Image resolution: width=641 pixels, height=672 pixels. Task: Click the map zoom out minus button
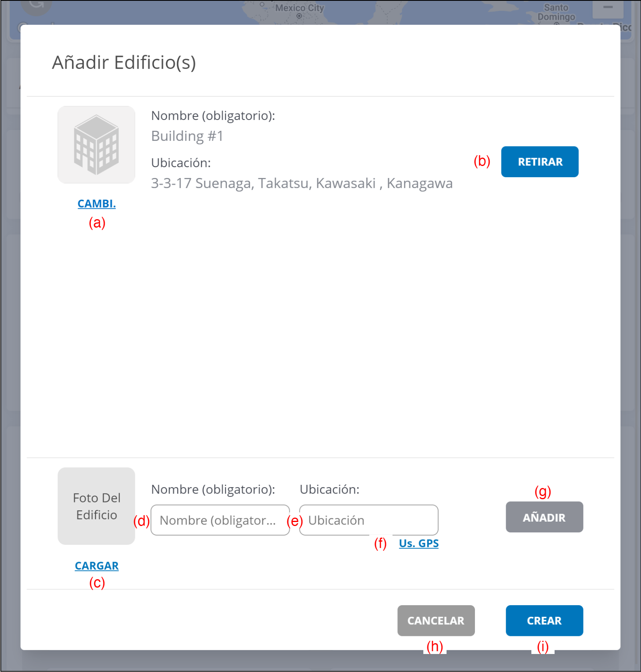[608, 8]
